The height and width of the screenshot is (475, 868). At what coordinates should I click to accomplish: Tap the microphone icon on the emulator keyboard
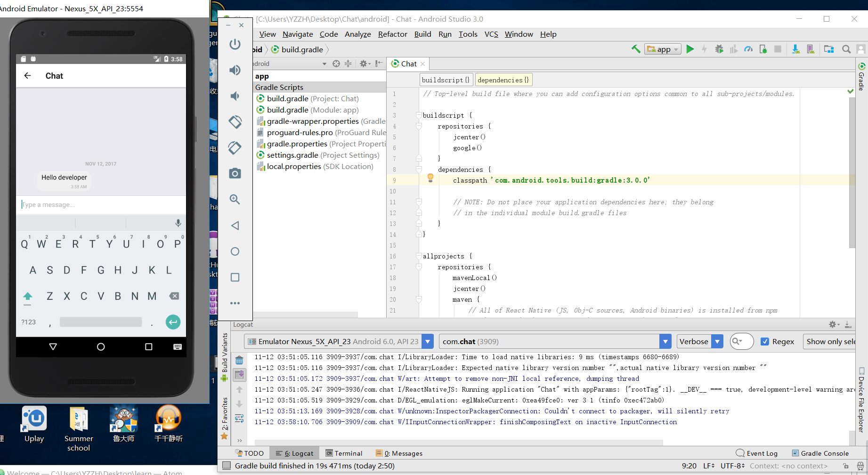click(178, 223)
